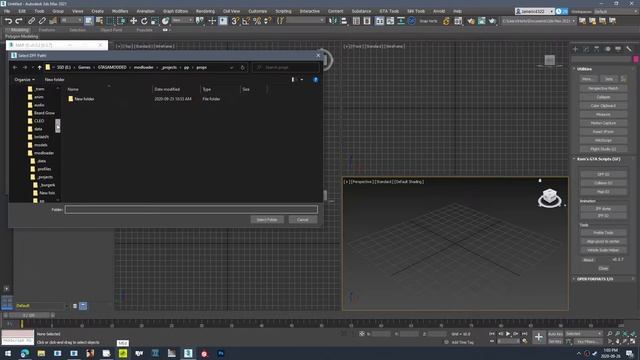Switch to the Display command panel tab
The image size is (640, 360).
pos(618,49)
